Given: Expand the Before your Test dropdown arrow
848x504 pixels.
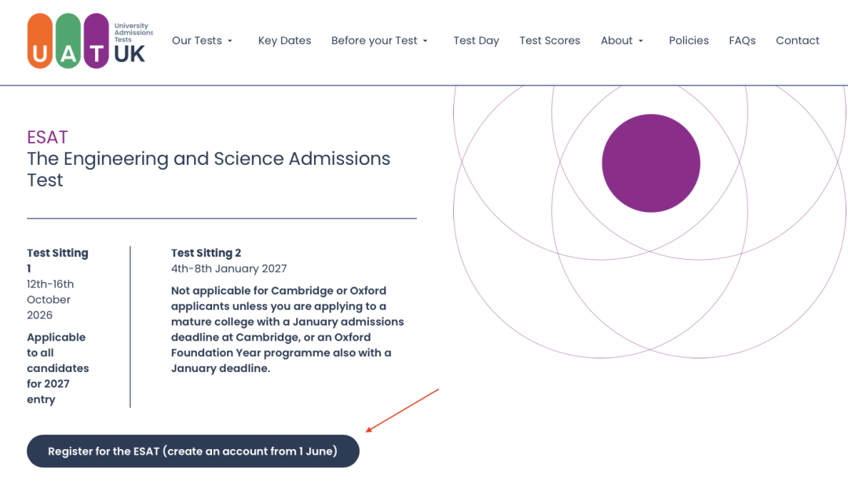Looking at the screenshot, I should (425, 41).
